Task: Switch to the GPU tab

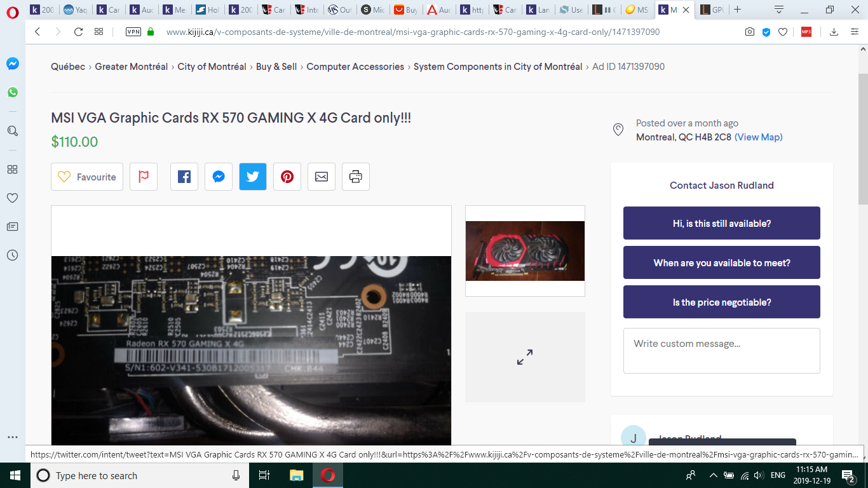Action: 711,10
